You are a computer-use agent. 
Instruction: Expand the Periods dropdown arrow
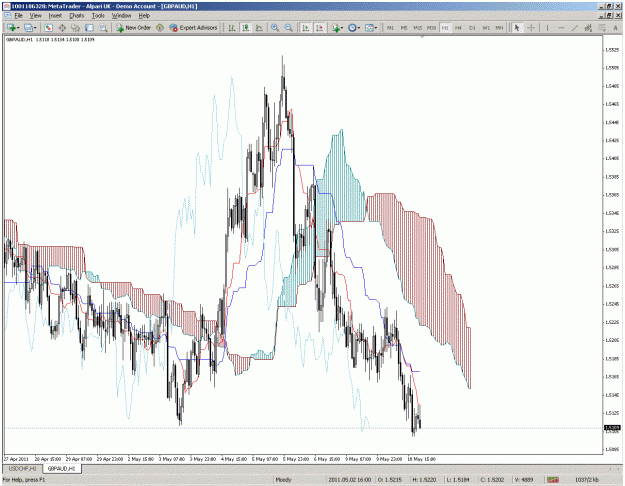pos(359,28)
